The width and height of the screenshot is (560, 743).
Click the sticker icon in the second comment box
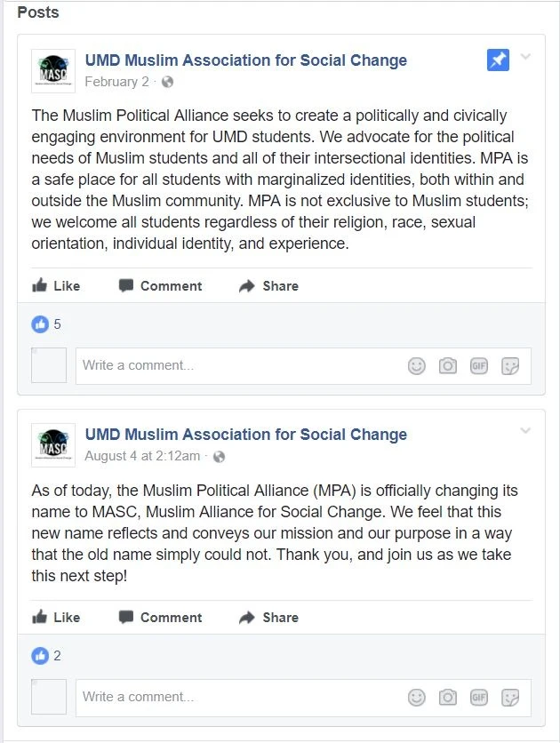tap(511, 697)
